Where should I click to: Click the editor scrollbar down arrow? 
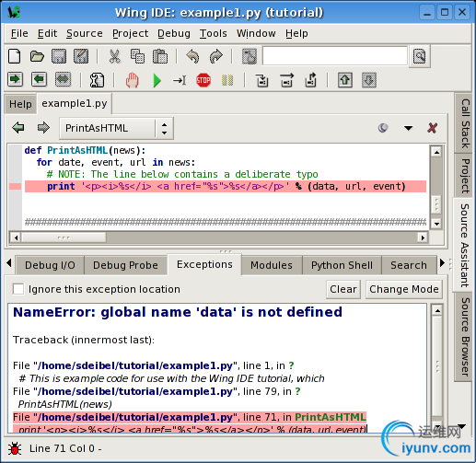436,224
